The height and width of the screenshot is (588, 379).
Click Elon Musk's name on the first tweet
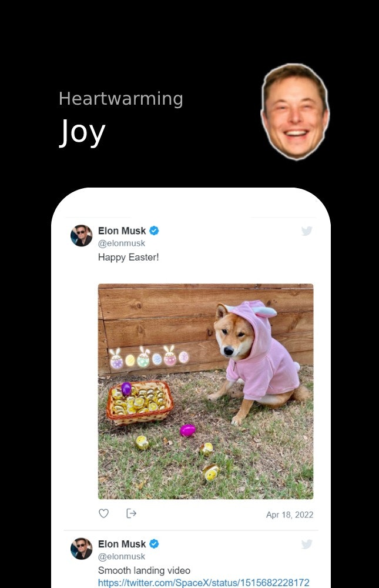[x=122, y=230]
